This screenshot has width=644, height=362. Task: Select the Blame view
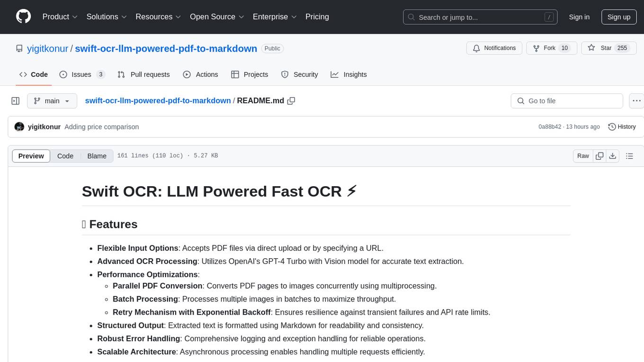point(97,156)
